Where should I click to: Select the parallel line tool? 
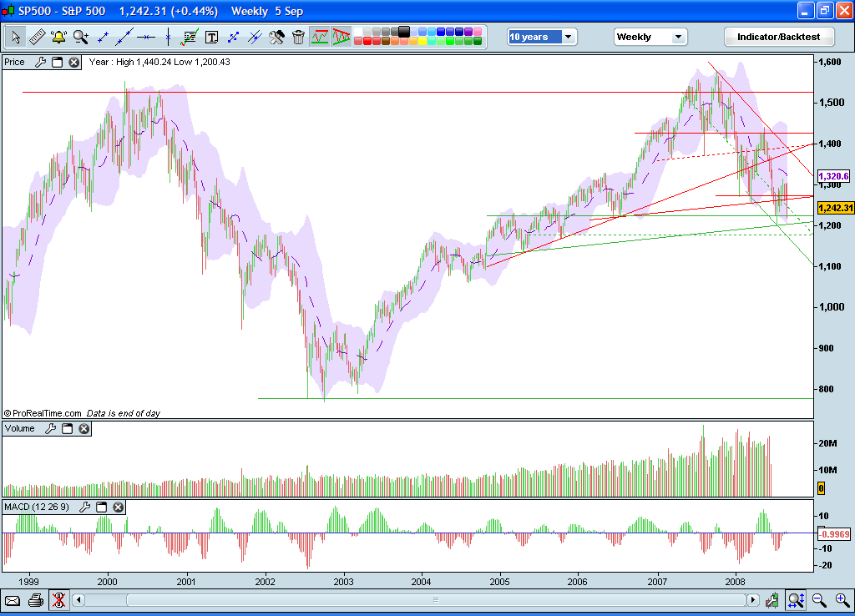pos(255,37)
